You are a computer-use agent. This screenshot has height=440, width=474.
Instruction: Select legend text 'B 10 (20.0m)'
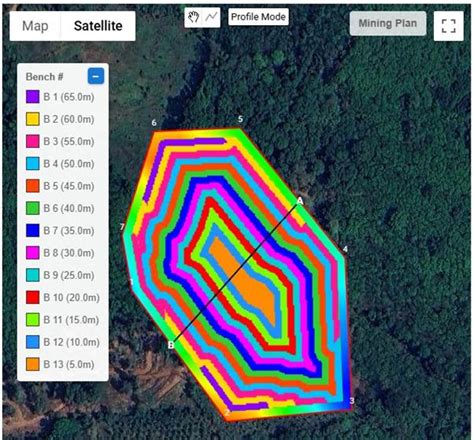click(x=71, y=298)
